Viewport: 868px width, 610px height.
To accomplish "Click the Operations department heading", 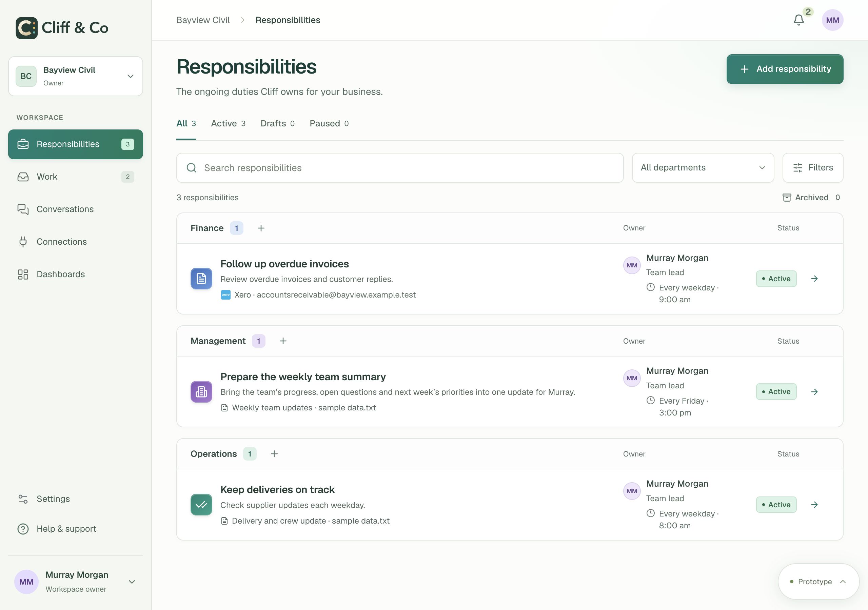I will (214, 454).
